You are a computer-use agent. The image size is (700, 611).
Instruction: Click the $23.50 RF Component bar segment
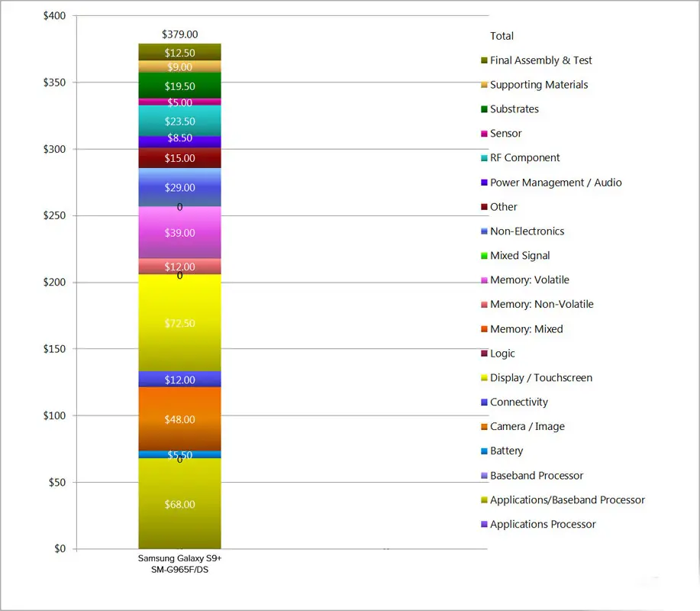click(x=179, y=121)
